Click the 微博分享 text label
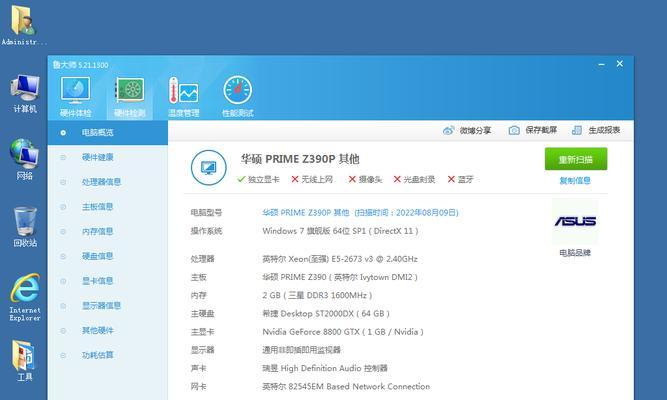667x400 pixels. click(x=475, y=130)
